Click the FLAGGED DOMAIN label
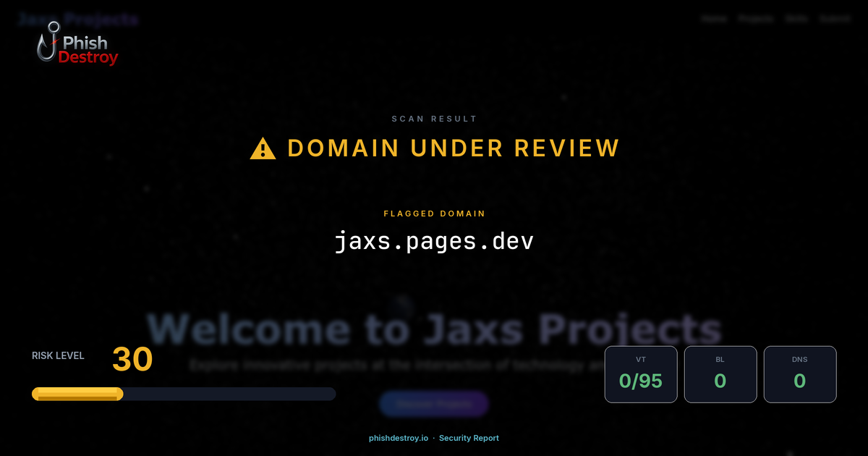Screen dimensions: 868x456 click(434, 214)
